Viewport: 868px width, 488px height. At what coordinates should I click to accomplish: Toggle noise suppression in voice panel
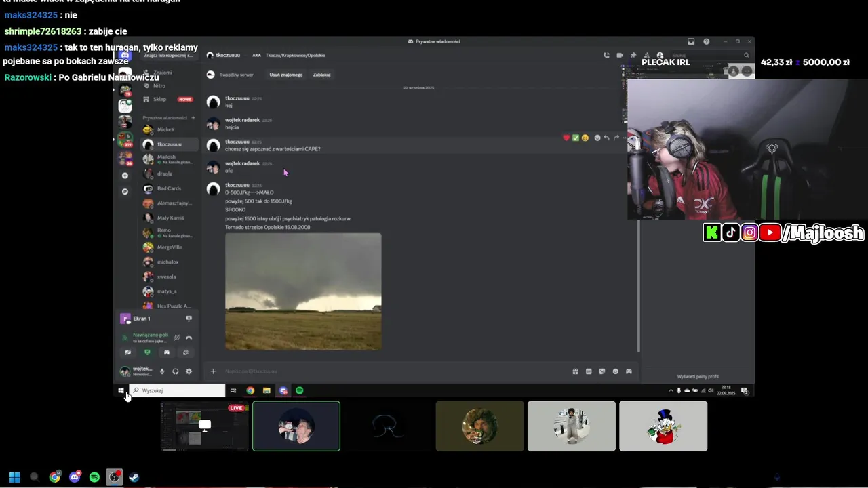tap(176, 338)
